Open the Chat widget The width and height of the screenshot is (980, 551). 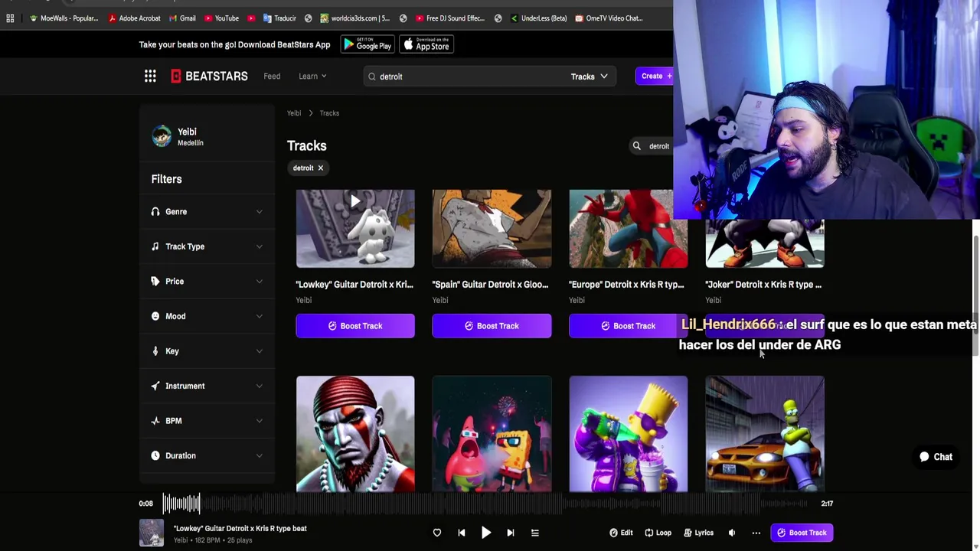pos(936,457)
